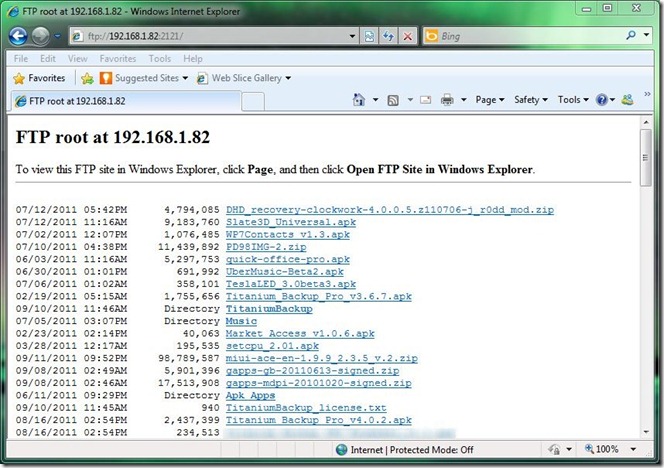Click the address bar showing ftp://192.168.1.82:2121/
664x468 pixels.
coord(208,36)
